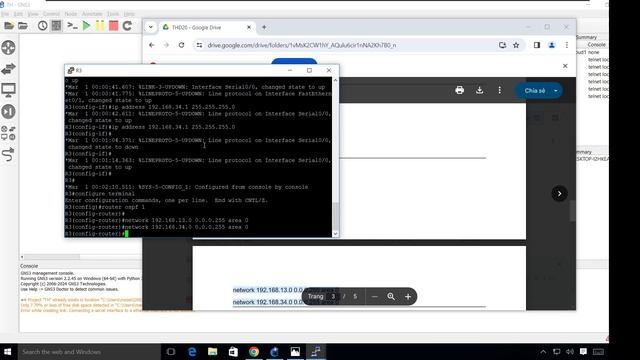Zoom out the PDF with minus button

[375, 297]
